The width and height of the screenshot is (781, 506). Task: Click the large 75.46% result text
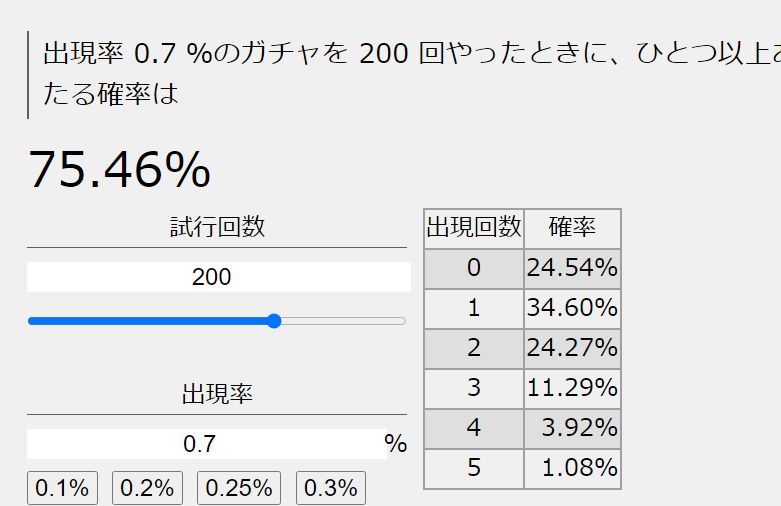click(x=119, y=169)
